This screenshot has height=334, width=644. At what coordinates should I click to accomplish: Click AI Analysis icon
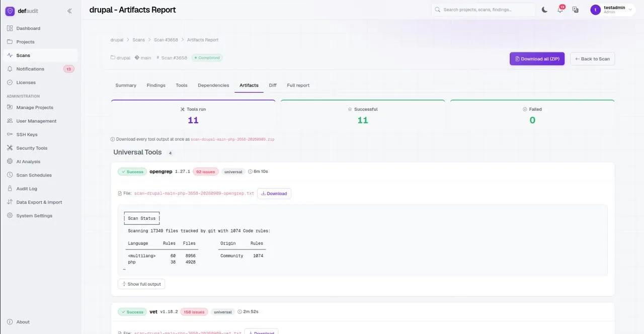[10, 161]
